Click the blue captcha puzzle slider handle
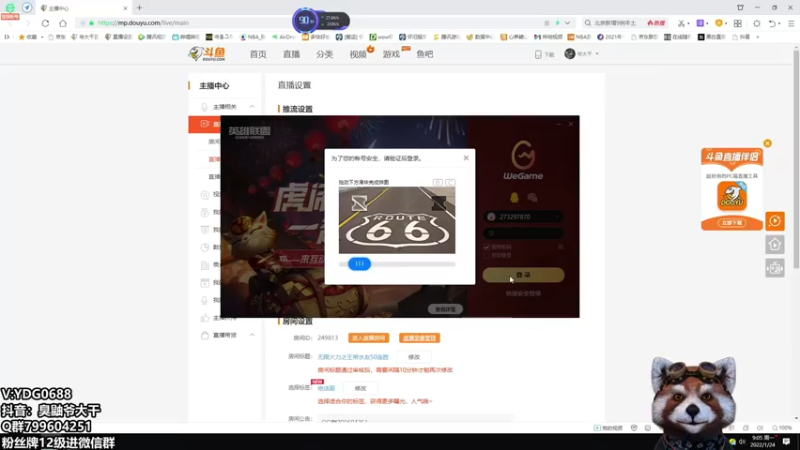 coord(359,264)
